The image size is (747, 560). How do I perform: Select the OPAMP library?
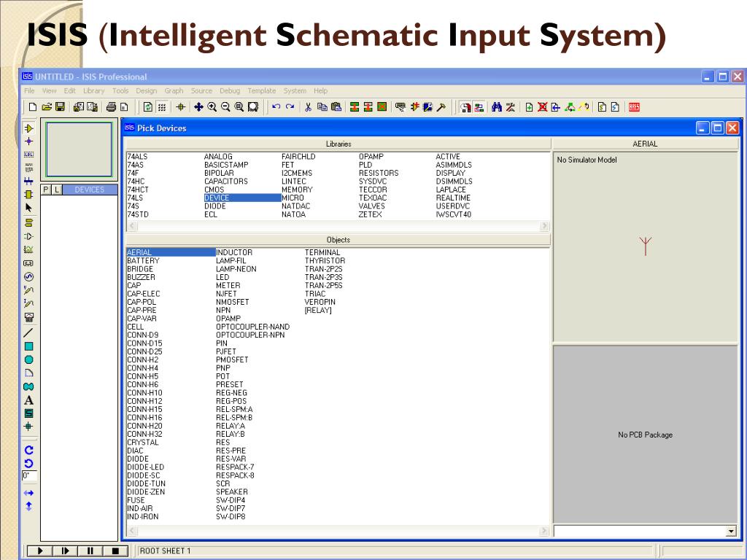click(371, 157)
